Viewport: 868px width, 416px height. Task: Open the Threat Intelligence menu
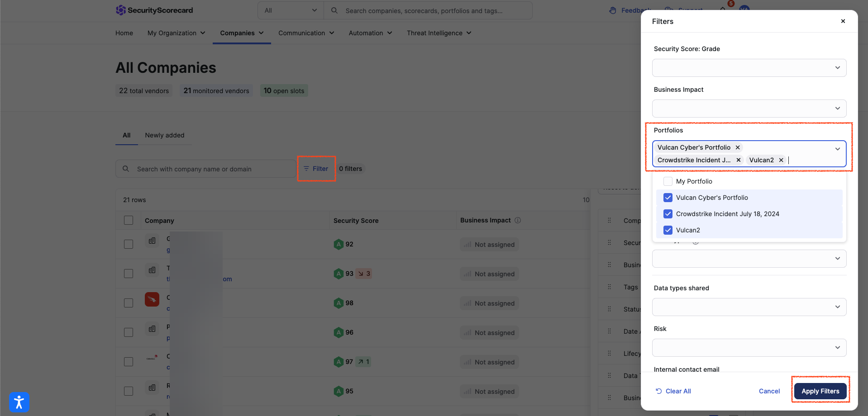click(x=439, y=33)
